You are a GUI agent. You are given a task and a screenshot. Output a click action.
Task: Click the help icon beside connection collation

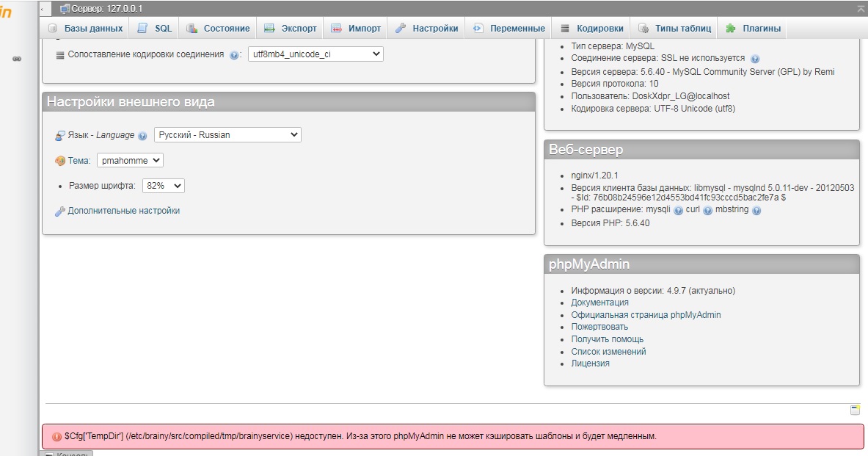coord(235,55)
